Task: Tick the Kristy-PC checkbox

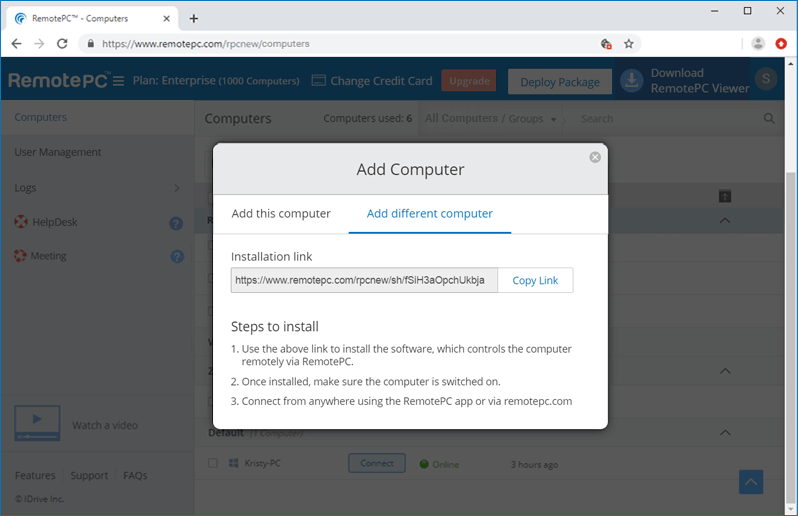Action: point(213,463)
